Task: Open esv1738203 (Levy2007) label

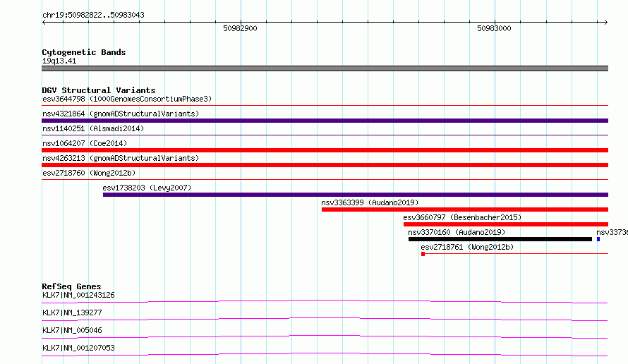Action: [147, 188]
